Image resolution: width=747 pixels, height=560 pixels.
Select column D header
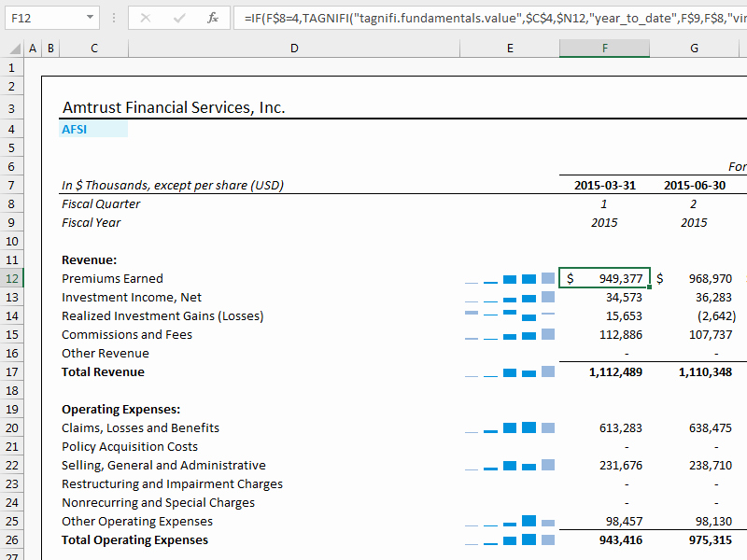click(x=294, y=49)
